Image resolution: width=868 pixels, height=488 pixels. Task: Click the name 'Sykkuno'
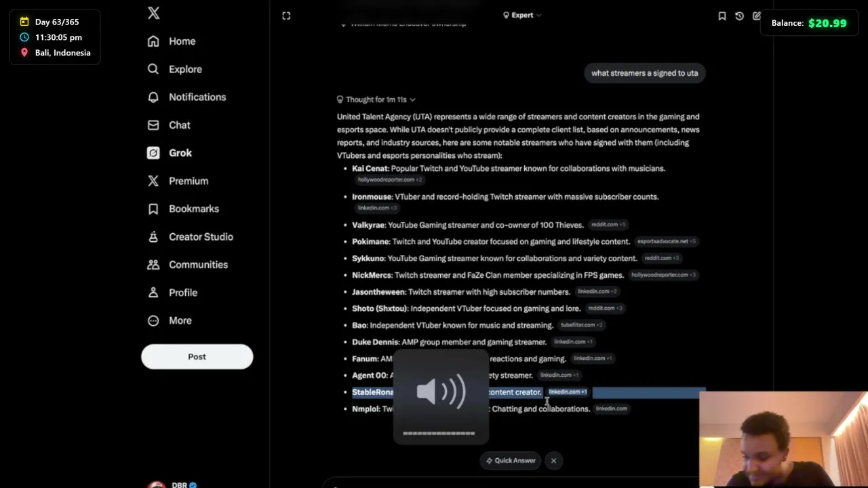tap(368, 258)
